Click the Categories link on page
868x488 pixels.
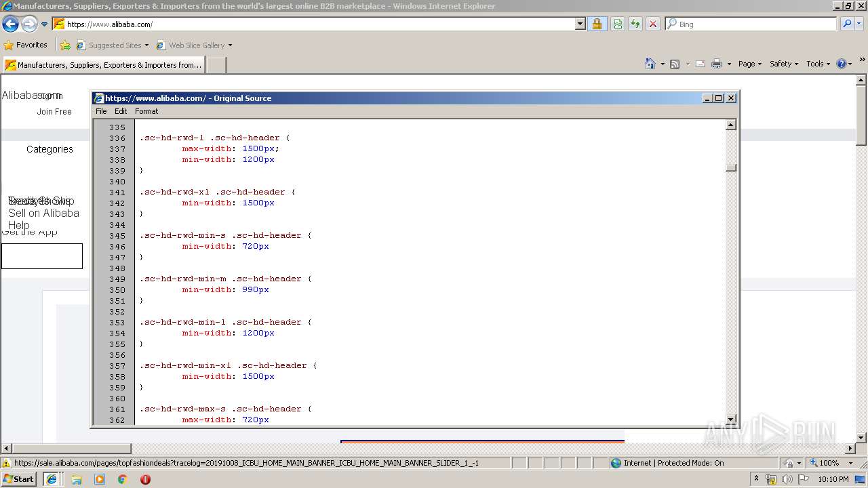[50, 149]
